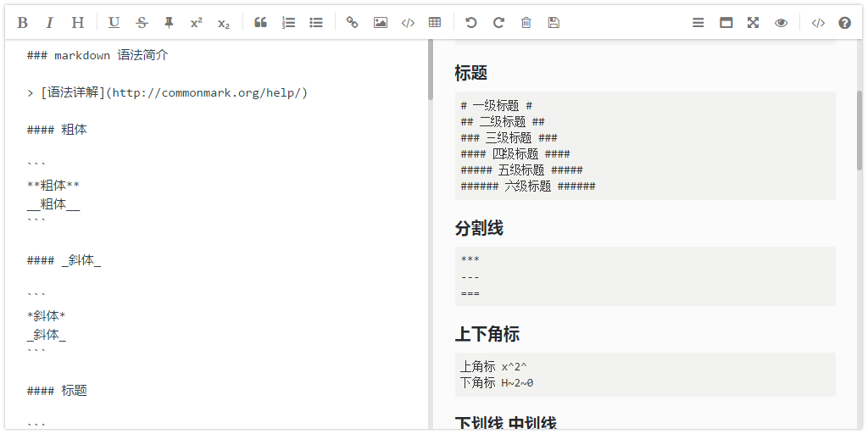
Task: Insert a blockquote
Action: (261, 23)
